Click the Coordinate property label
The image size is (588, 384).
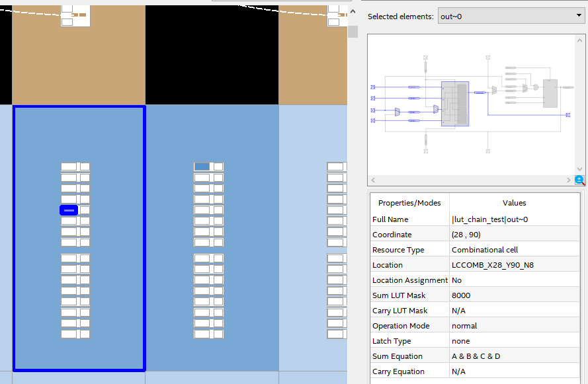(x=392, y=235)
